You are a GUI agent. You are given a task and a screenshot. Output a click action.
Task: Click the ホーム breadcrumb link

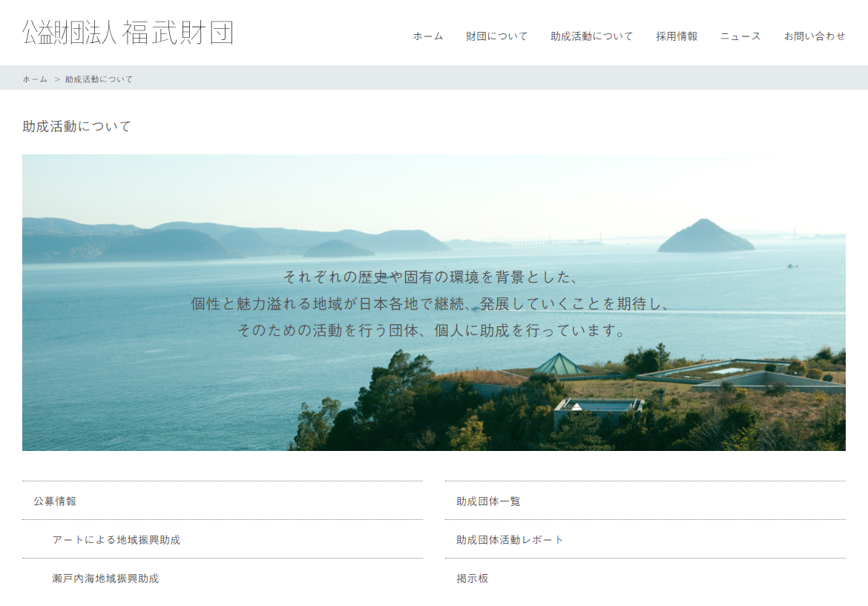click(x=35, y=79)
